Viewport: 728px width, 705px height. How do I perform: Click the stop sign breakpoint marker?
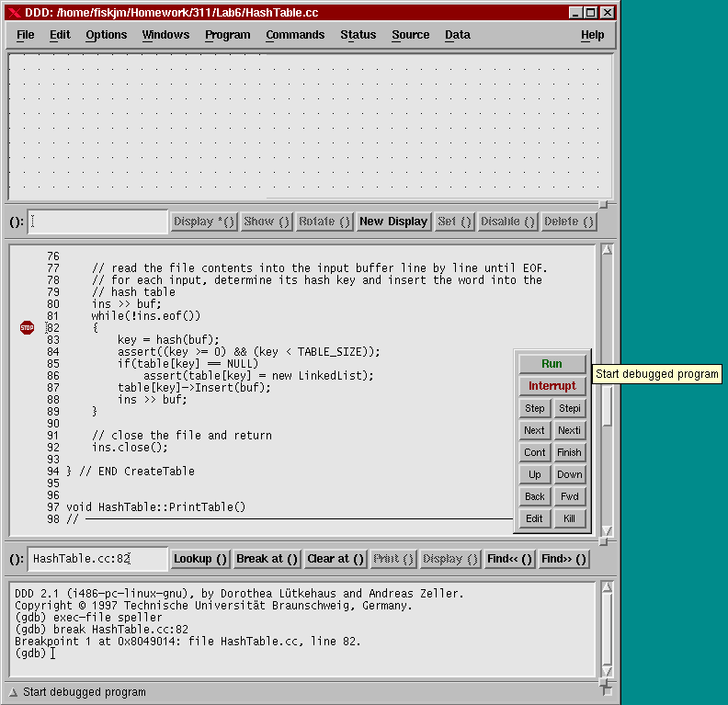(27, 328)
